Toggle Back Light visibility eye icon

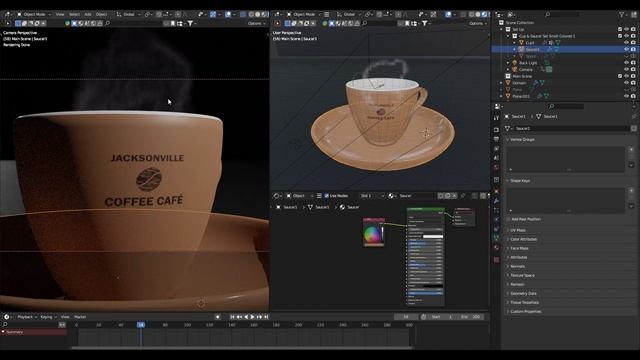tap(626, 63)
